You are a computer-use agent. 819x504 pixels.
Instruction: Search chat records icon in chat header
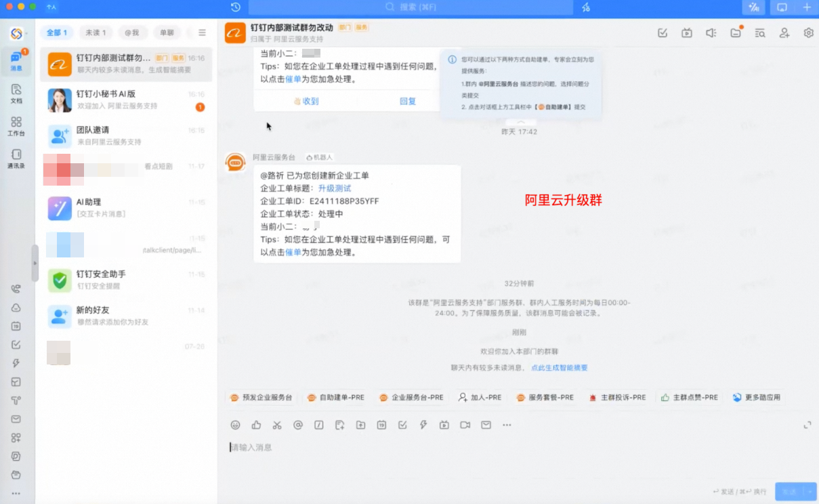pyautogui.click(x=760, y=33)
